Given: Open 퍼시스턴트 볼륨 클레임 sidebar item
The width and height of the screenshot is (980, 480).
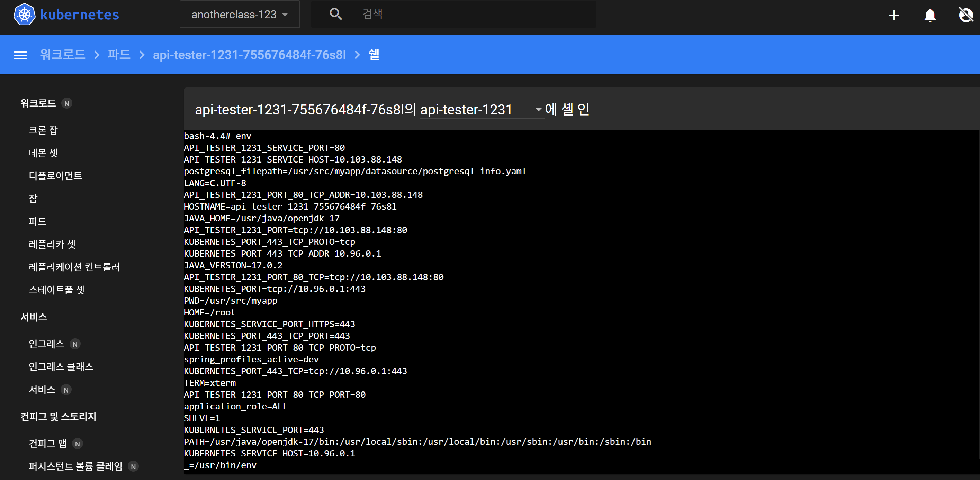Looking at the screenshot, I should (76, 466).
